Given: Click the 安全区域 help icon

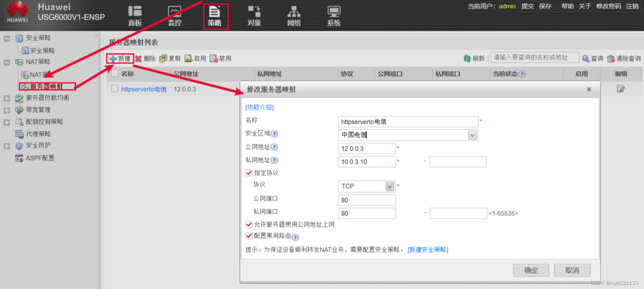Looking at the screenshot, I should pyautogui.click(x=274, y=134).
